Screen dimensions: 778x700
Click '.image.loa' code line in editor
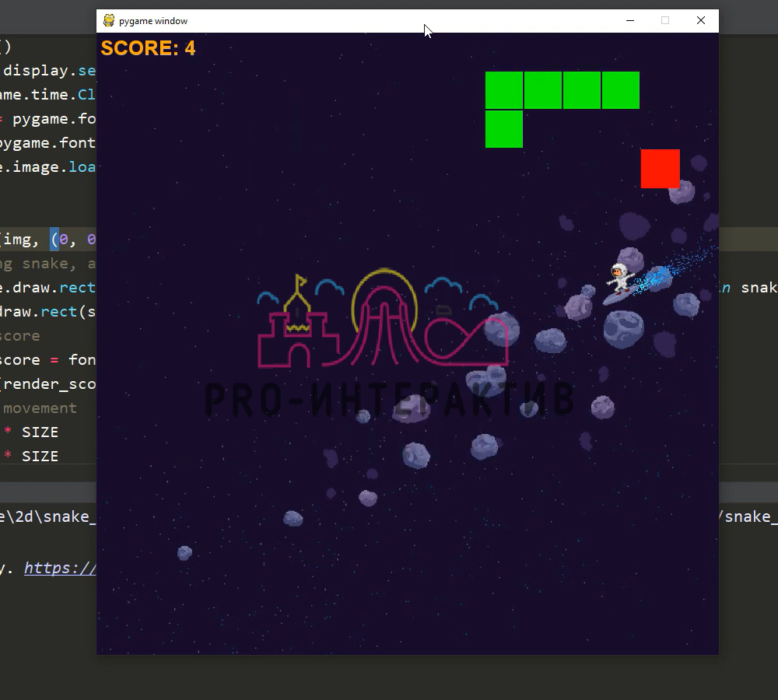pos(48,166)
